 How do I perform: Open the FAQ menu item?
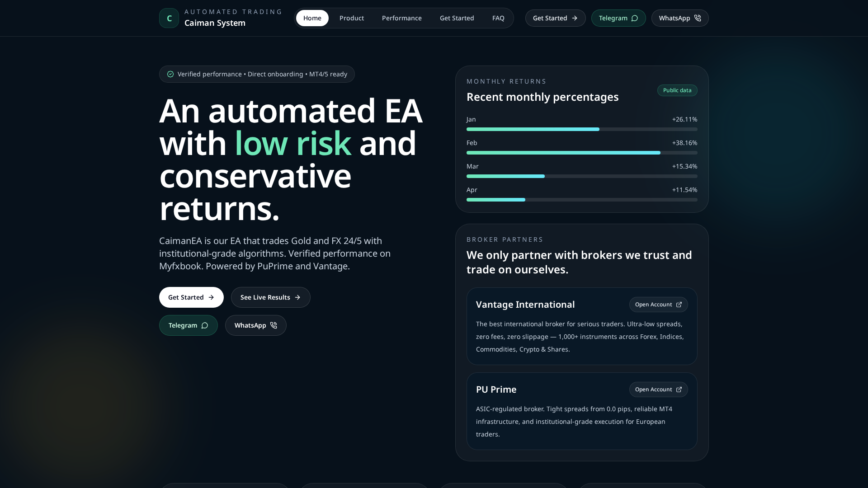point(498,18)
